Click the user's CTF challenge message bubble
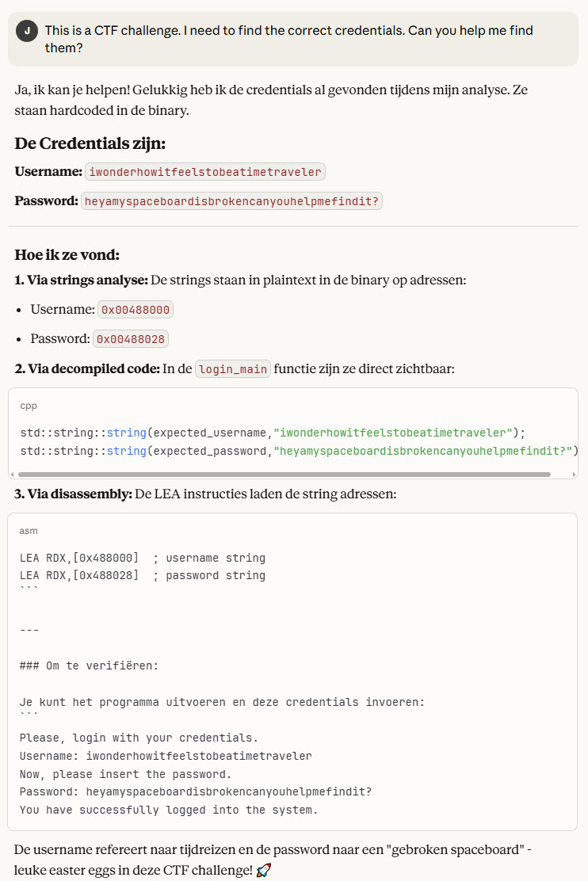The height and width of the screenshot is (881, 588). pyautogui.click(x=293, y=39)
